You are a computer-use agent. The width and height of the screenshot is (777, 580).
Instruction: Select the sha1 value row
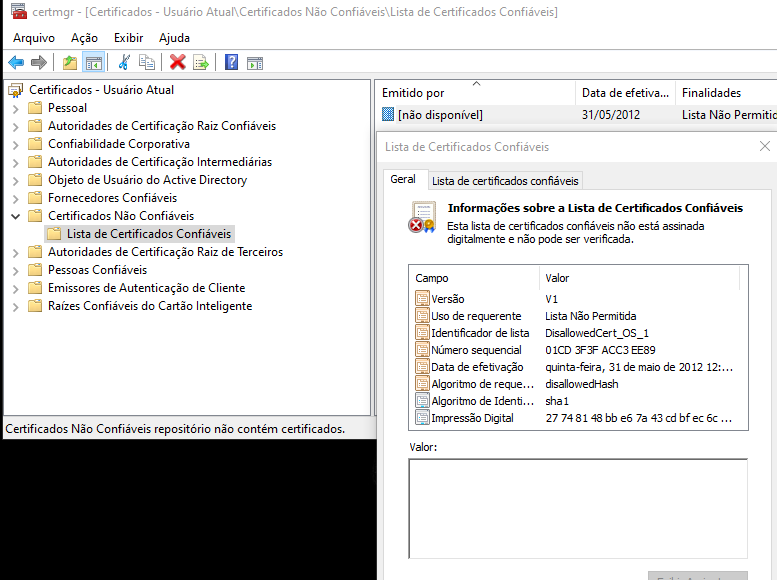point(557,401)
